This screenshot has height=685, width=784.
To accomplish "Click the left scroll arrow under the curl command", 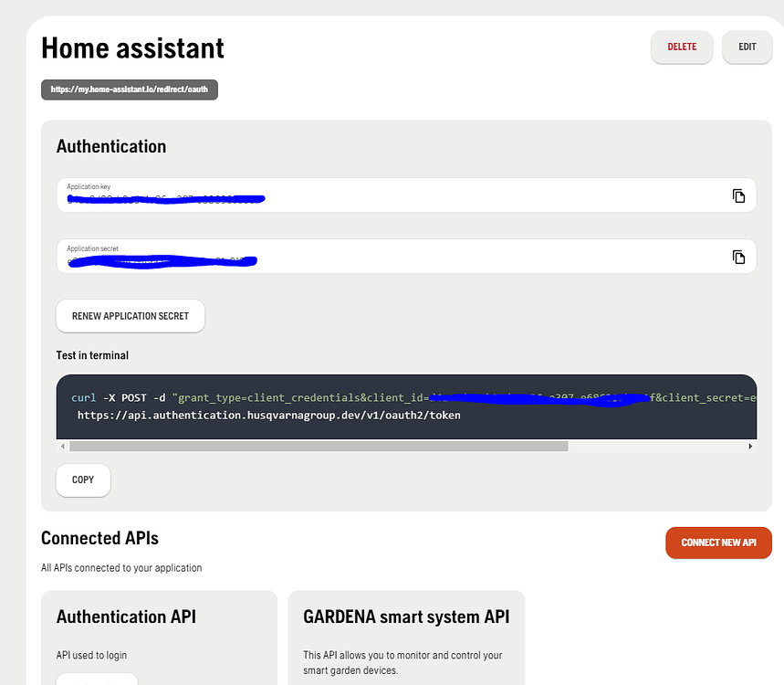I will (x=62, y=446).
